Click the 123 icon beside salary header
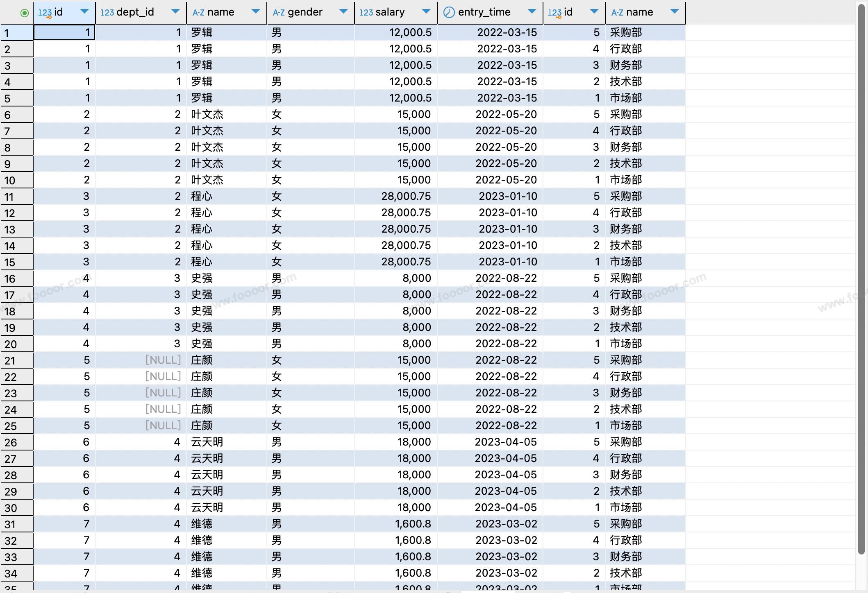 pyautogui.click(x=366, y=13)
